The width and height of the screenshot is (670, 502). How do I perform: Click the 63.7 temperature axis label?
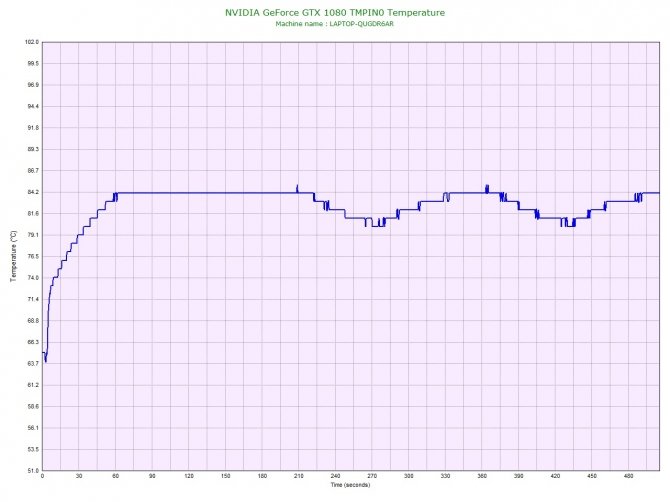point(33,364)
